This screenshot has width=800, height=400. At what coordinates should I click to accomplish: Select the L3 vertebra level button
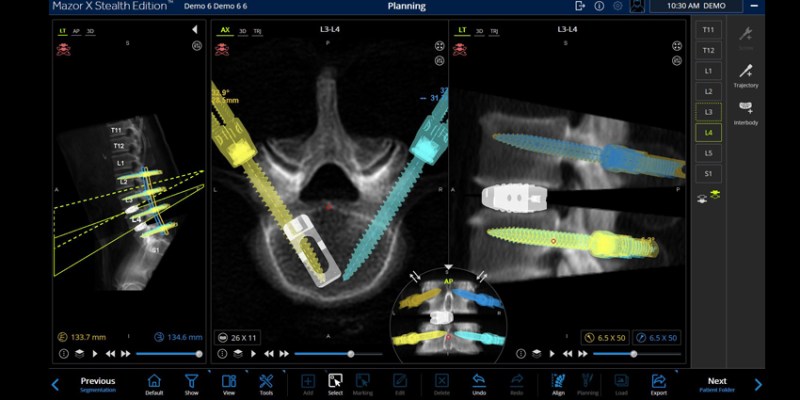point(709,111)
